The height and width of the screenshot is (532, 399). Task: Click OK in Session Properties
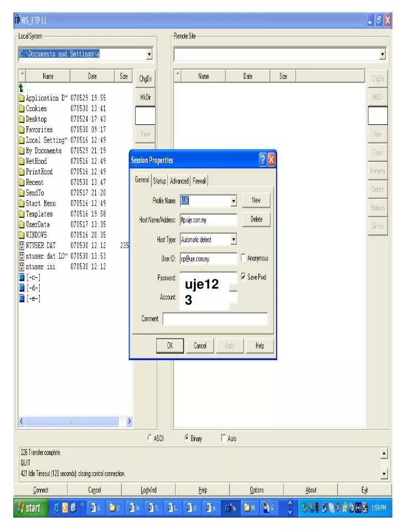coord(170,345)
